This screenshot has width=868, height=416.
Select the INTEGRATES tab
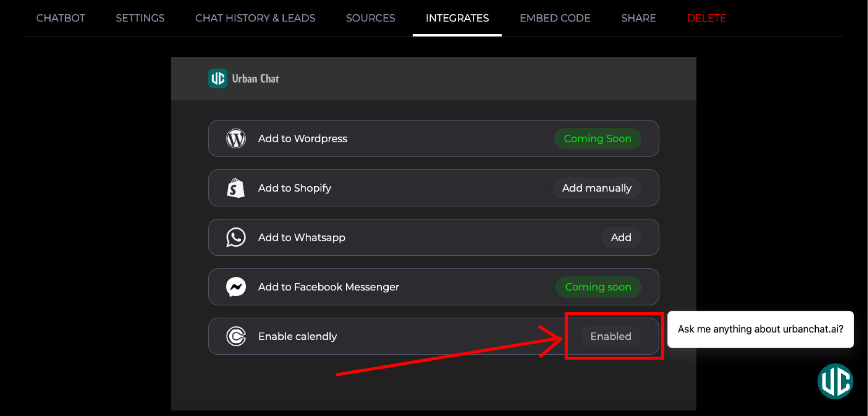coord(457,18)
